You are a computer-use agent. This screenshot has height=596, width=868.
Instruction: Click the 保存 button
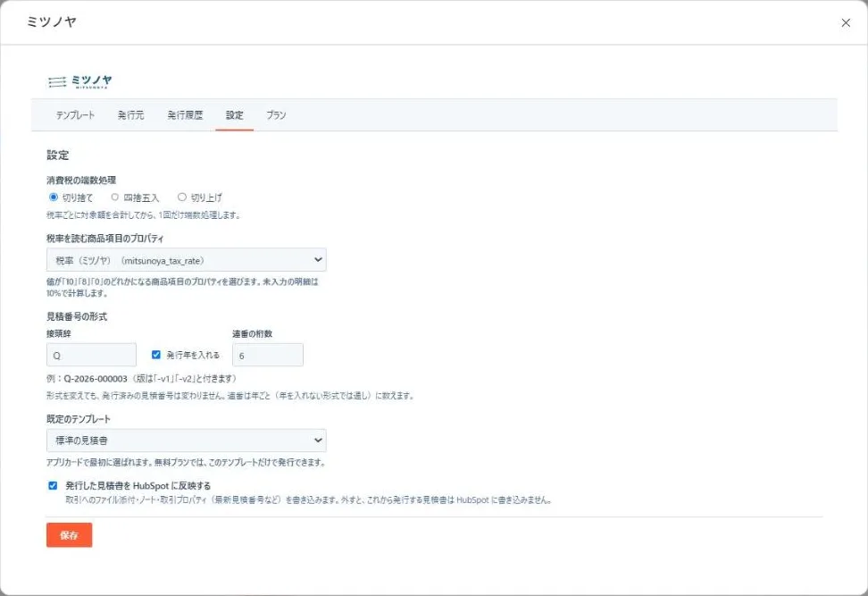(69, 535)
